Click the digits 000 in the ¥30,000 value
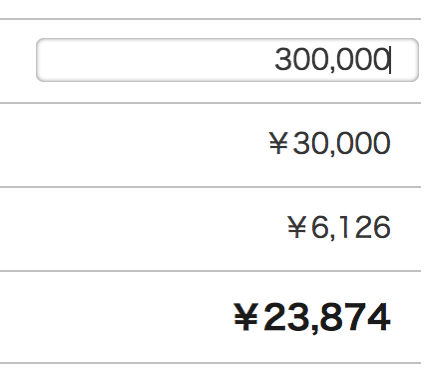This screenshot has width=445, height=388. [364, 143]
